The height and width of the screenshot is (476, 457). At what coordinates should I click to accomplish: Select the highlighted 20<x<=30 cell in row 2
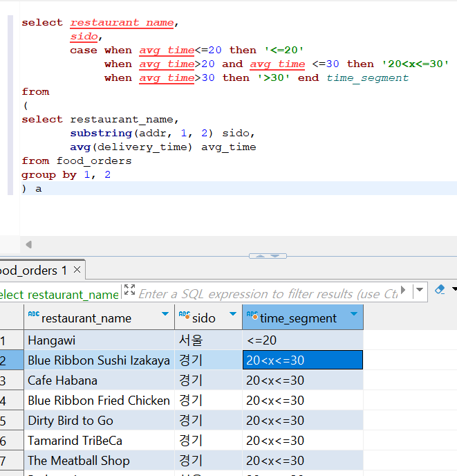point(303,360)
